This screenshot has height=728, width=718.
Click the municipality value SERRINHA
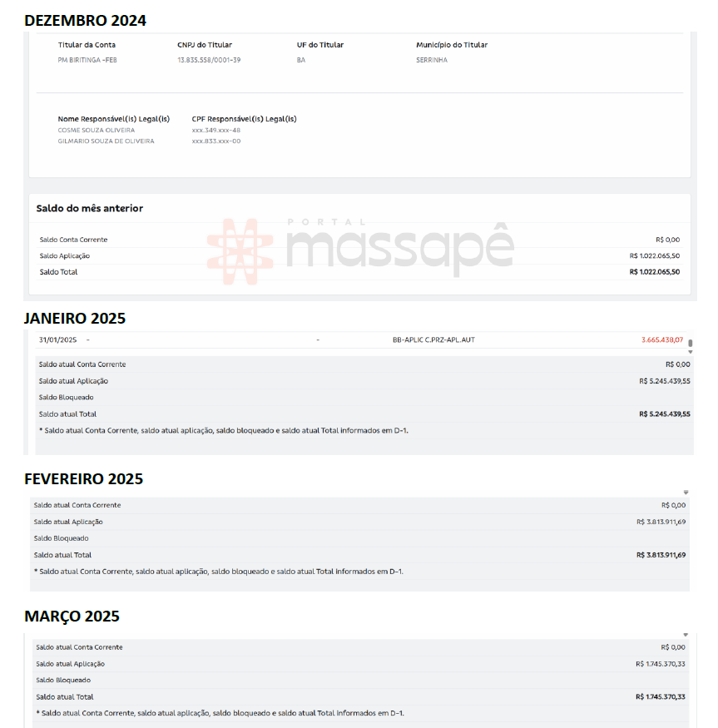point(432,60)
